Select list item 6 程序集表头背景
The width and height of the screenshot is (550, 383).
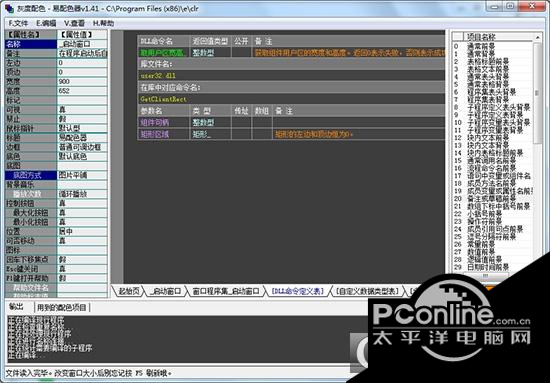[492, 92]
